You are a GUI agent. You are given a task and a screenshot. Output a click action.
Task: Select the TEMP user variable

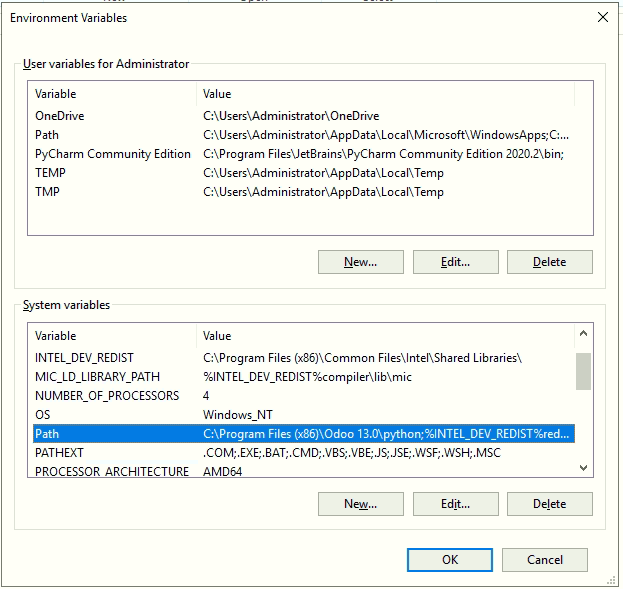pos(50,173)
